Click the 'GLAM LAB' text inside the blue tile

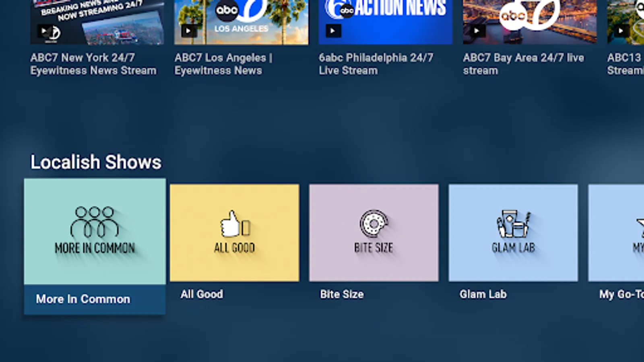[x=513, y=248]
